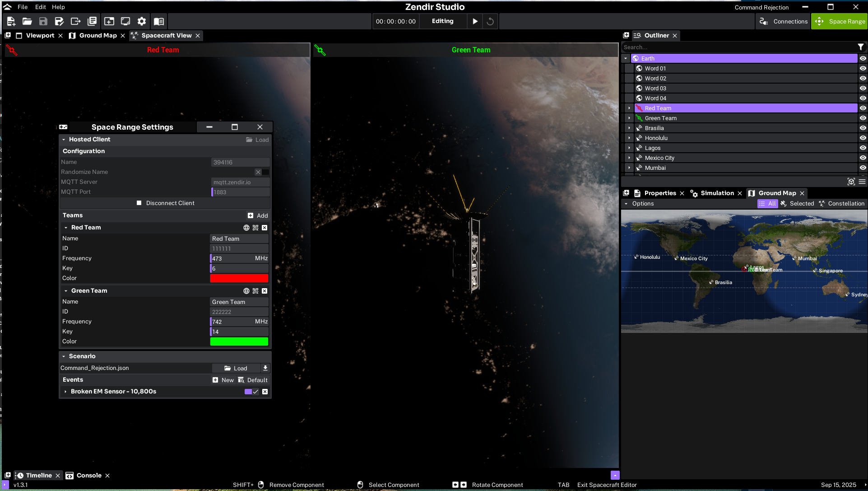Collapse the Earth node in Outliner

click(x=626, y=58)
